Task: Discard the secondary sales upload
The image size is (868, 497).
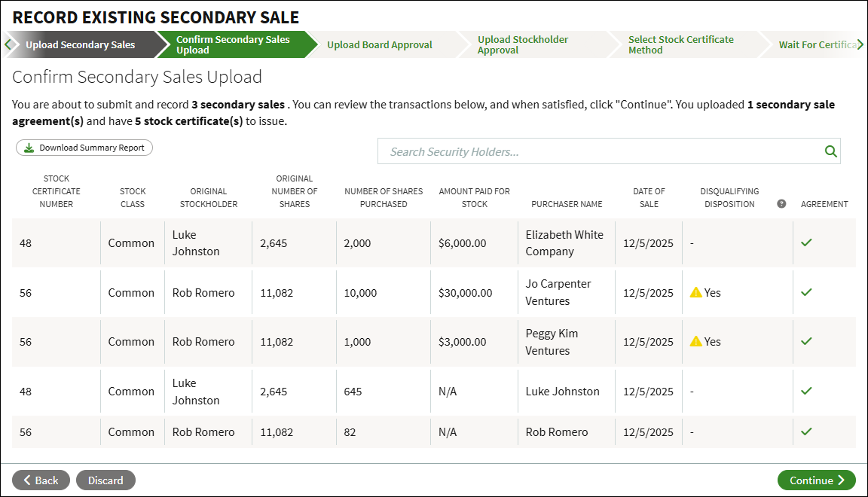Action: click(x=105, y=480)
